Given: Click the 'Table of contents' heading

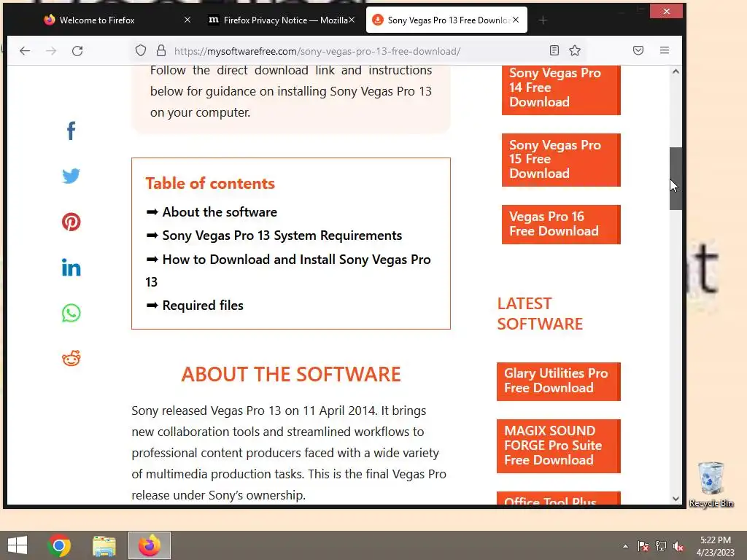Looking at the screenshot, I should (210, 183).
